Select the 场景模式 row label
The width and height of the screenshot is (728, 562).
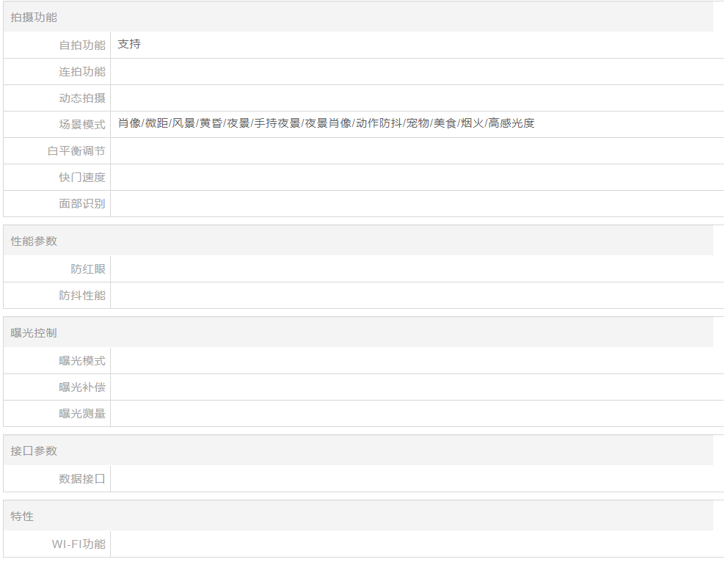point(82,125)
